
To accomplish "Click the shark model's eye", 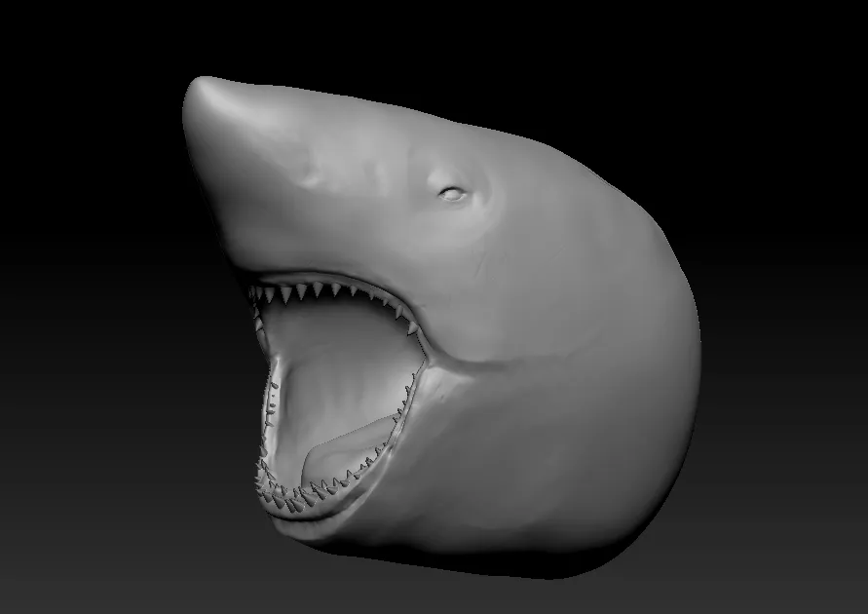I will tap(452, 193).
